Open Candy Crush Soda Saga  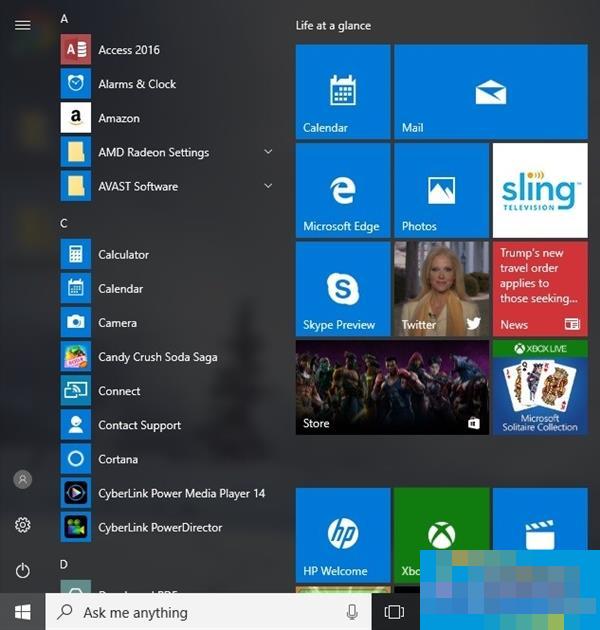coord(167,357)
